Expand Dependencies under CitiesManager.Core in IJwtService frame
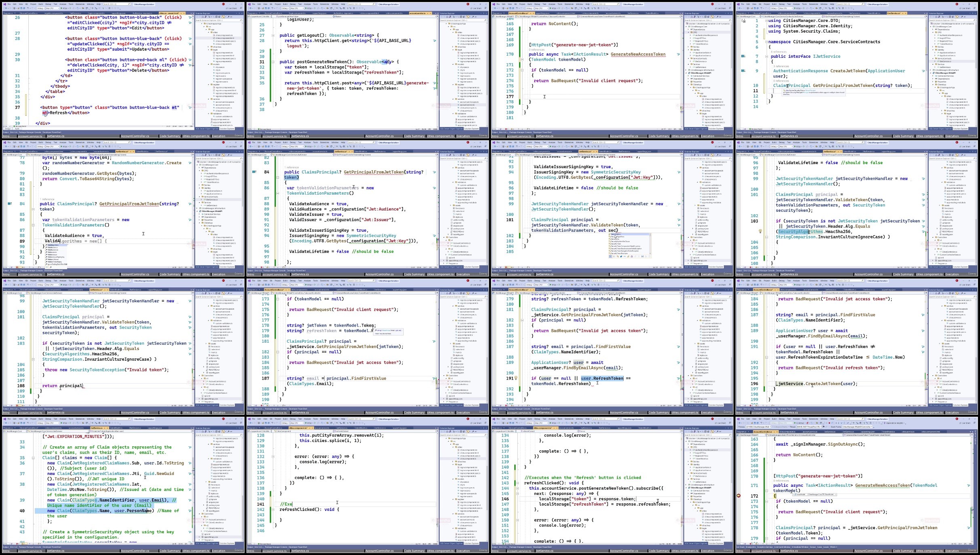Viewport: 980px width, 555px height. 933,30
